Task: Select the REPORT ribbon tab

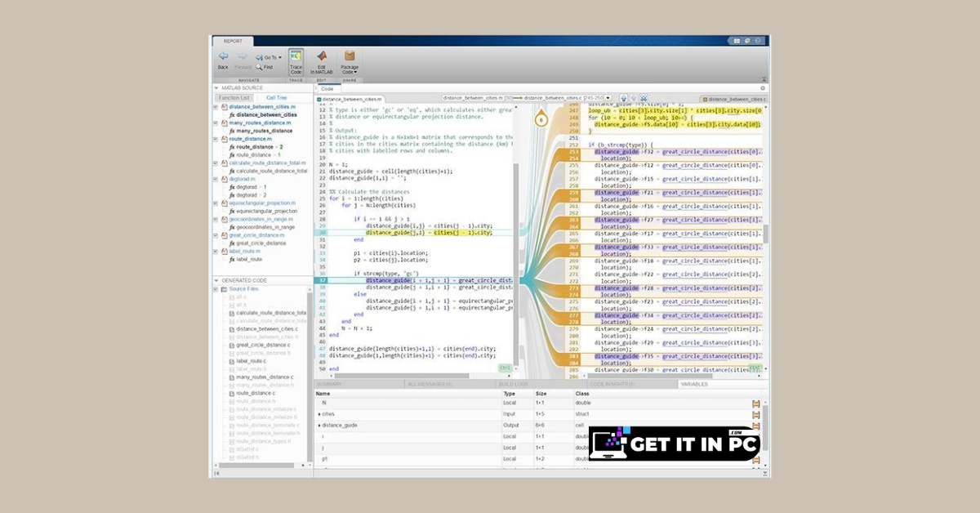Action: click(x=233, y=40)
